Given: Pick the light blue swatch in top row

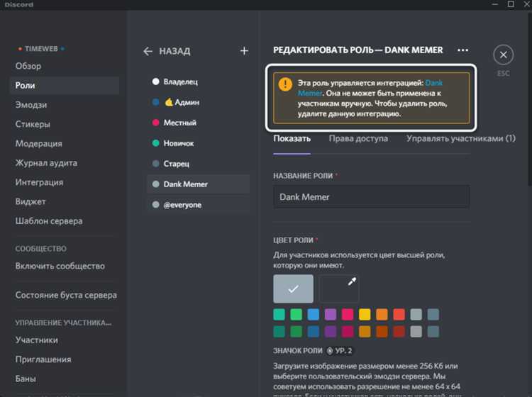Looking at the screenshot, I should (x=313, y=314).
